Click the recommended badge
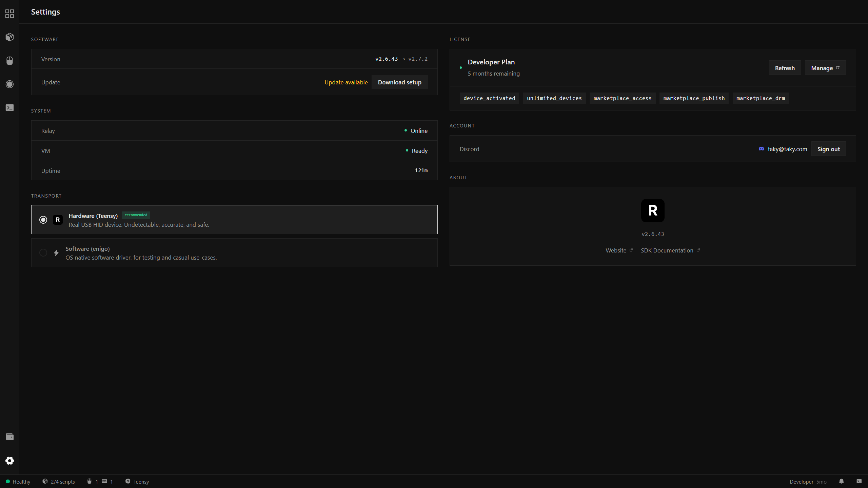Viewport: 868px width, 488px height. click(x=136, y=215)
